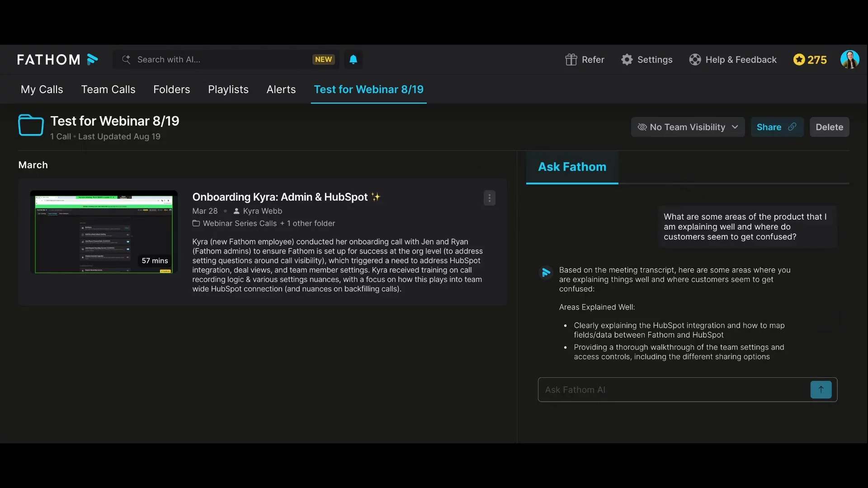Open the Onboarding Kyra: Admin & HubSpot call
Image resolution: width=868 pixels, height=488 pixels.
coord(280,197)
